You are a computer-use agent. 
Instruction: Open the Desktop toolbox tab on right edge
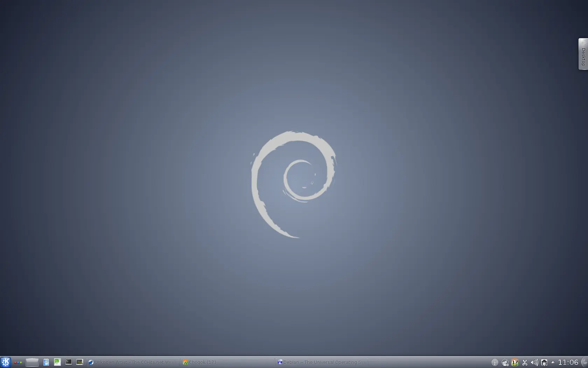(x=583, y=54)
